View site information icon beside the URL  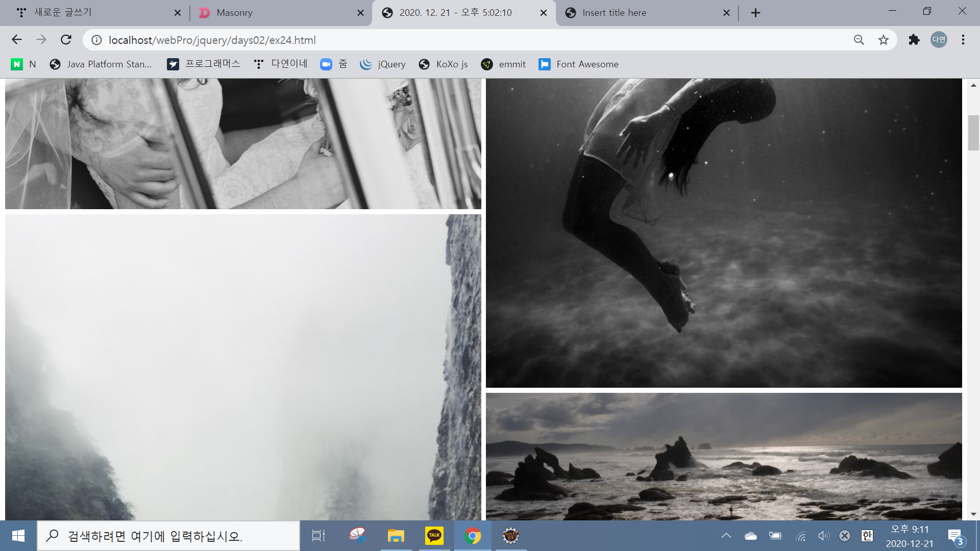click(96, 40)
